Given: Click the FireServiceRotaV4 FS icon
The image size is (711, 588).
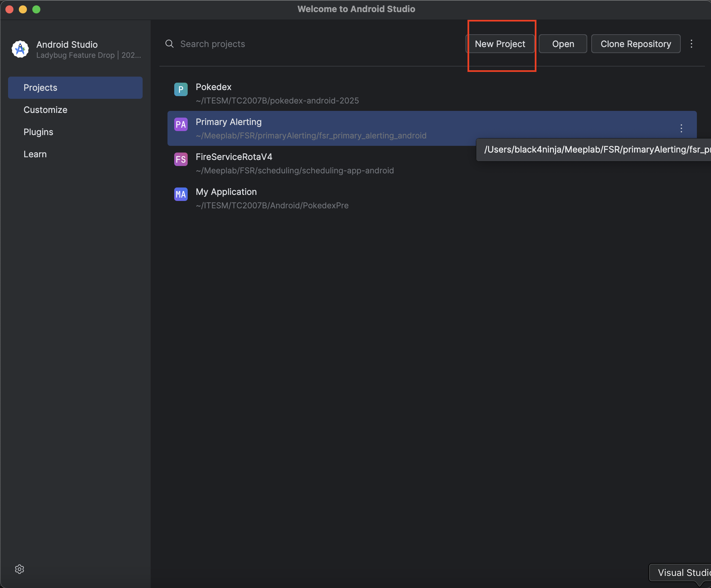Looking at the screenshot, I should pos(181,159).
